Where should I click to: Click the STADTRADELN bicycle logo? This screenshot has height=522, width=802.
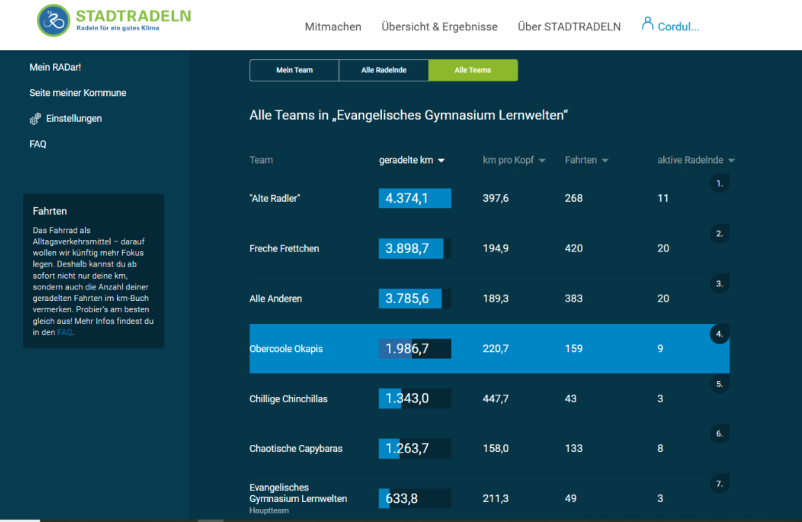[53, 21]
